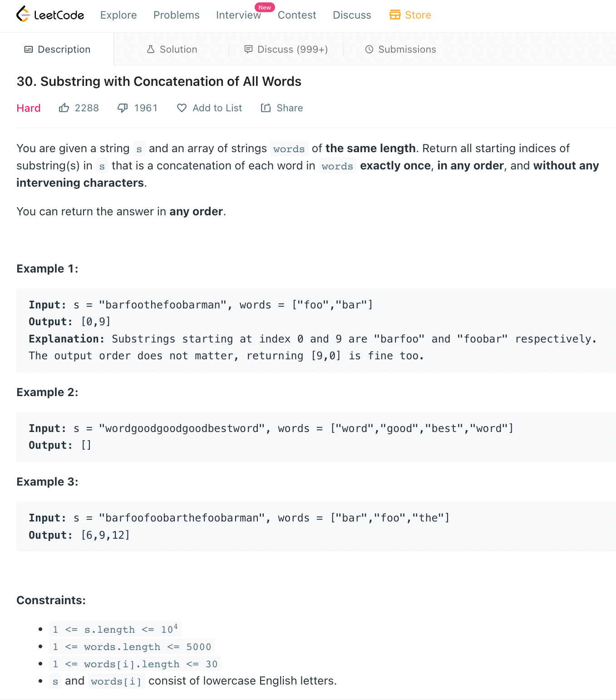
Task: Switch to the Submissions tab
Action: pos(400,49)
